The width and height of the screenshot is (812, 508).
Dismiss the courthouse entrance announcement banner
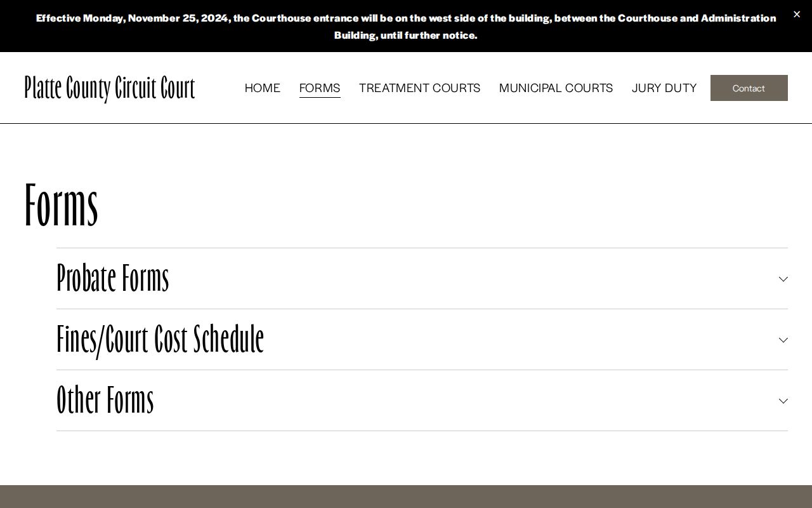(x=797, y=14)
